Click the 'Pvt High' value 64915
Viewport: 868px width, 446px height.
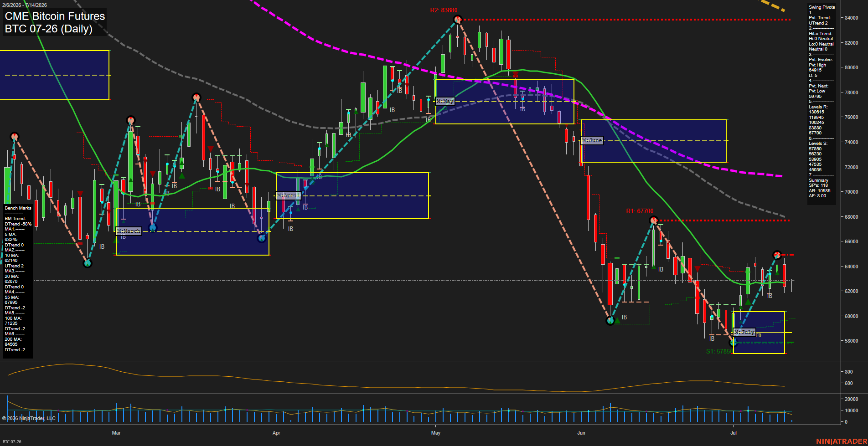tap(815, 70)
